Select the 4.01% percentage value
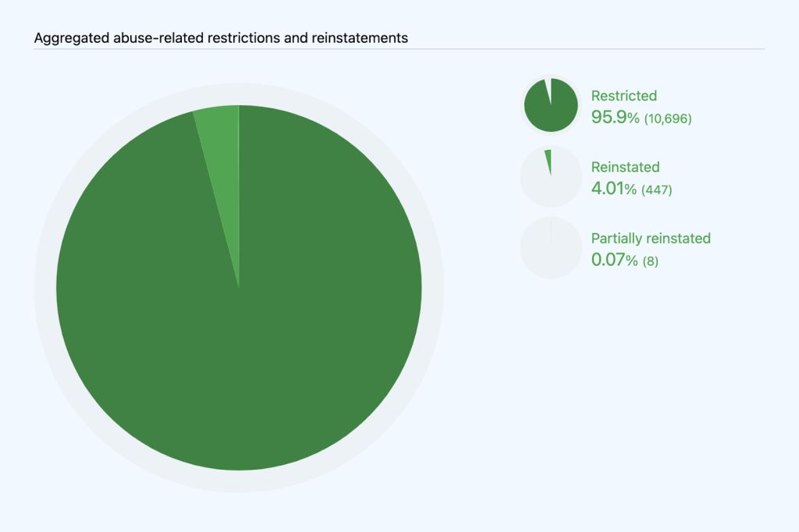799x532 pixels. (613, 189)
